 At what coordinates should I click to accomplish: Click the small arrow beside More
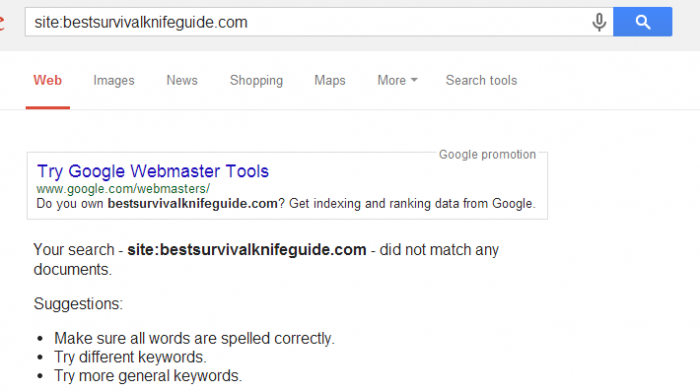(414, 80)
